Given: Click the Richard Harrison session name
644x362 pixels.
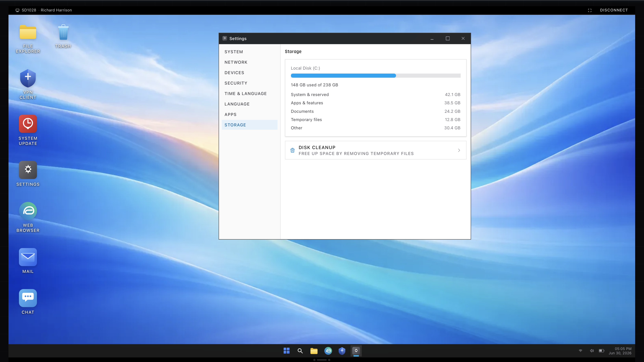Looking at the screenshot, I should 56,10.
